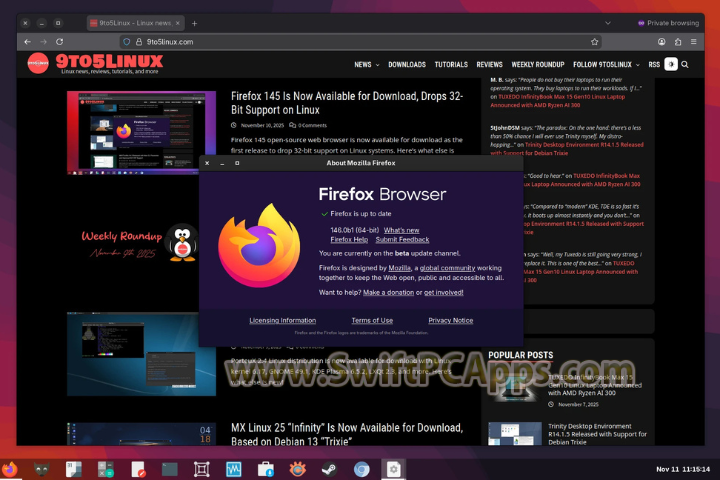Image resolution: width=720 pixels, height=480 pixels.
Task: Open the tracking protection shield icon
Action: 127,42
